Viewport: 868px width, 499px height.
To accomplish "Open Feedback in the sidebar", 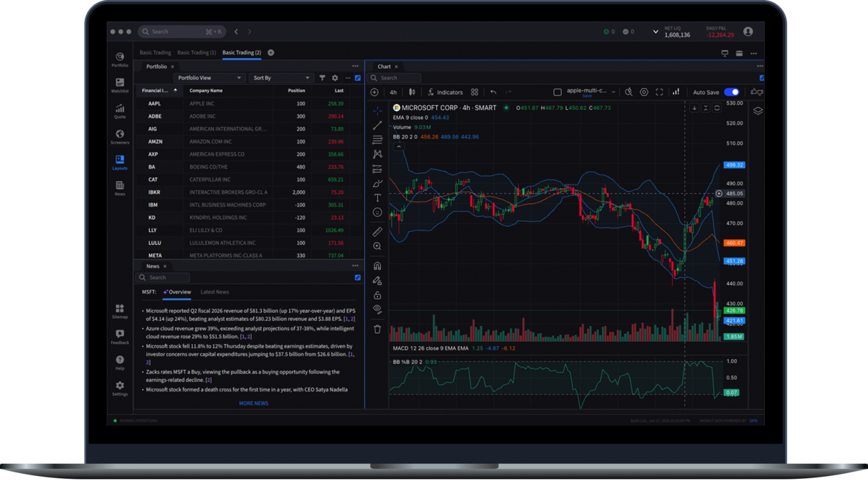I will [x=120, y=337].
